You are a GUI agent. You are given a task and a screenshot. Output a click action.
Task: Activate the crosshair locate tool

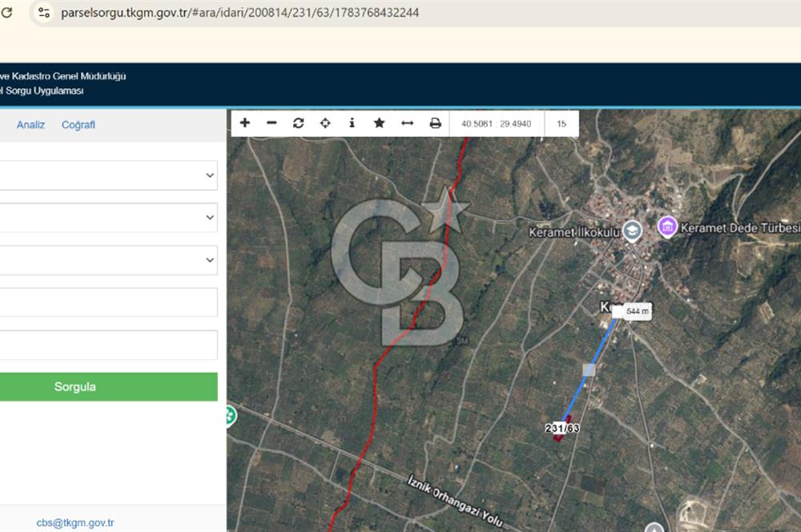pyautogui.click(x=325, y=123)
